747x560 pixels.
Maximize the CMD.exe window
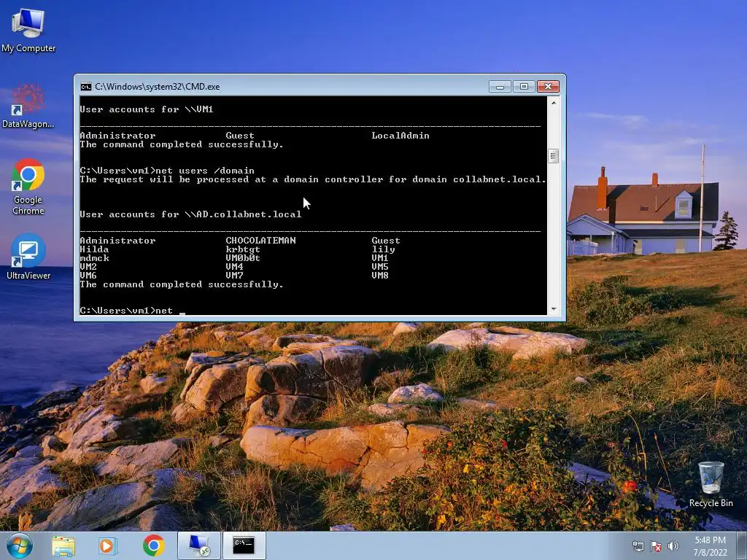[524, 87]
